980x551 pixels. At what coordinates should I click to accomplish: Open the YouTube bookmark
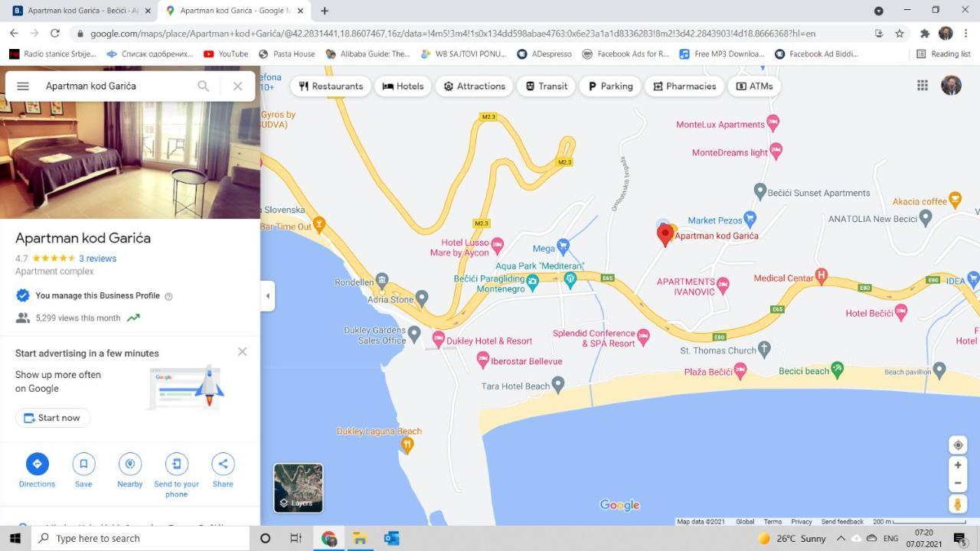(x=226, y=54)
